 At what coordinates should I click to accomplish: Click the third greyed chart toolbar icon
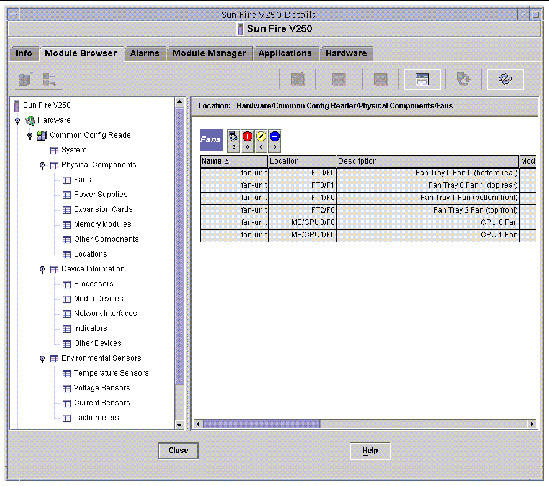381,79
